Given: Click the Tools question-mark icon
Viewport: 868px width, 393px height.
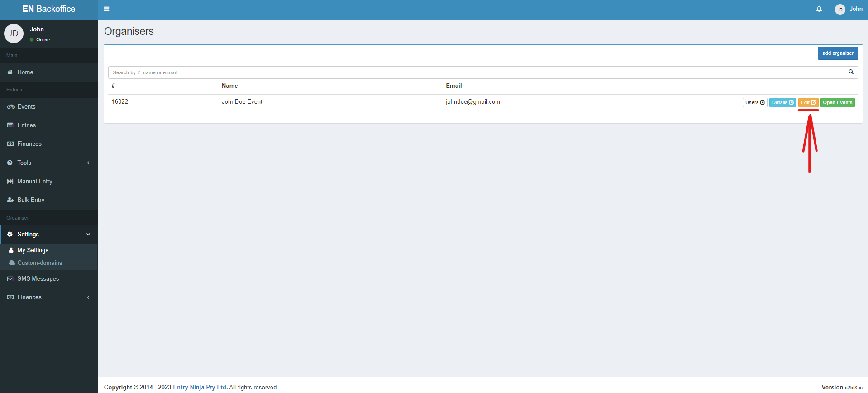Looking at the screenshot, I should coord(10,163).
